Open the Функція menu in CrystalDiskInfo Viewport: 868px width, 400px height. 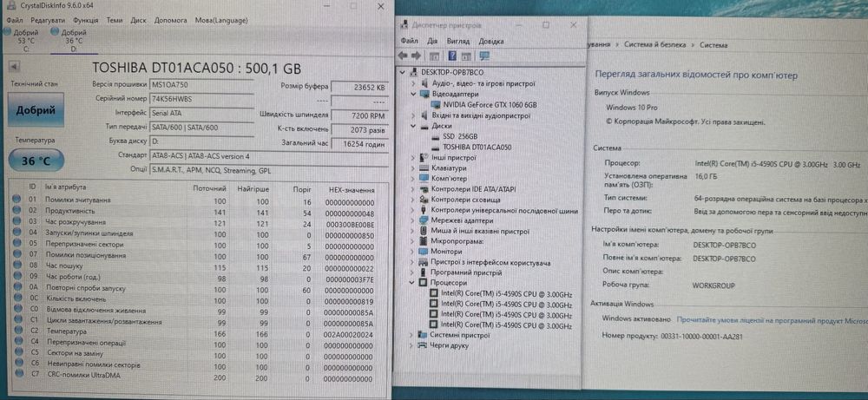86,21
